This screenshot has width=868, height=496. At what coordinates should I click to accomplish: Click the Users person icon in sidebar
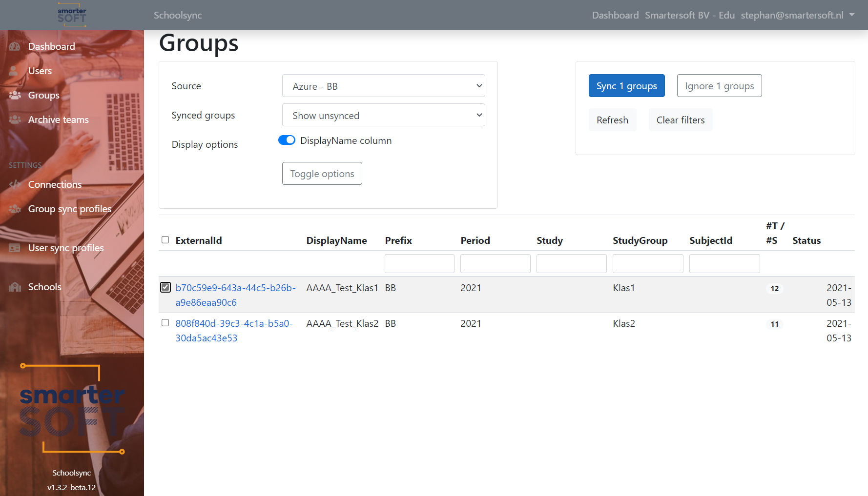14,71
